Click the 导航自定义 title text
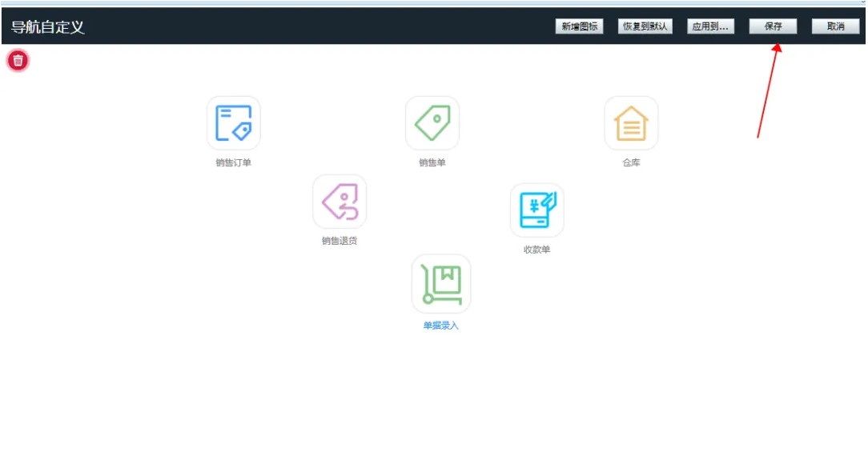The image size is (868, 456). pyautogui.click(x=47, y=27)
